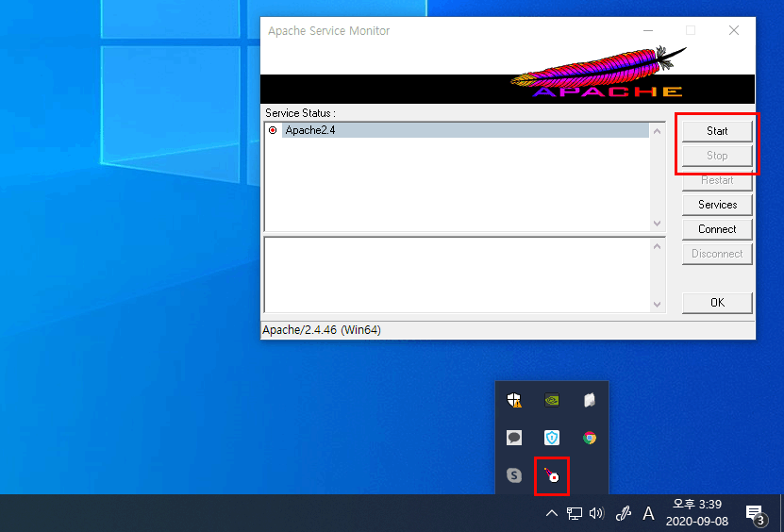
Task: Click the Start button in Apache Service Monitor
Action: pos(717,131)
